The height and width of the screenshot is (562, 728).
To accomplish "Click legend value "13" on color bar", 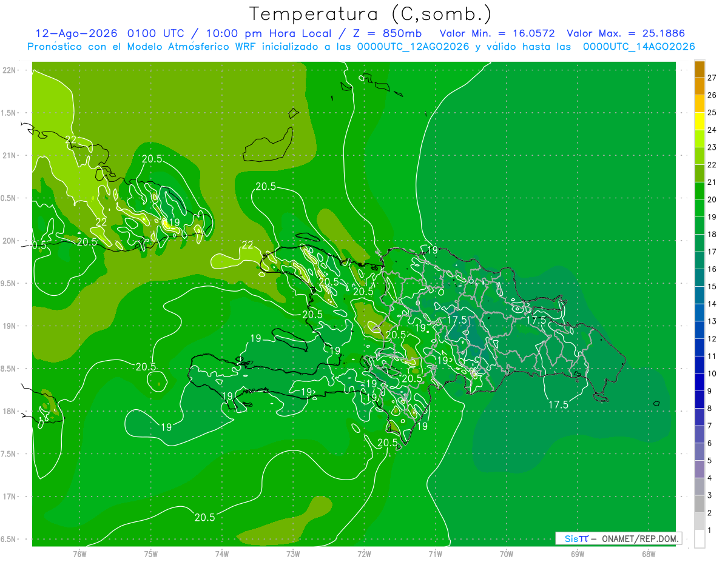I will tap(712, 321).
